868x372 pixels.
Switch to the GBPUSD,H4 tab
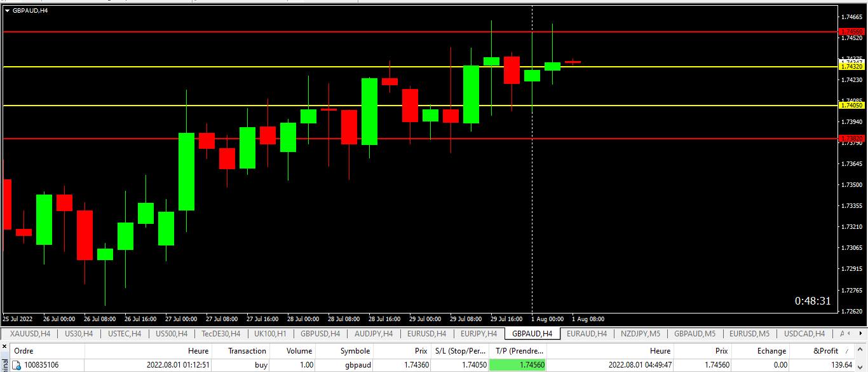coord(320,333)
